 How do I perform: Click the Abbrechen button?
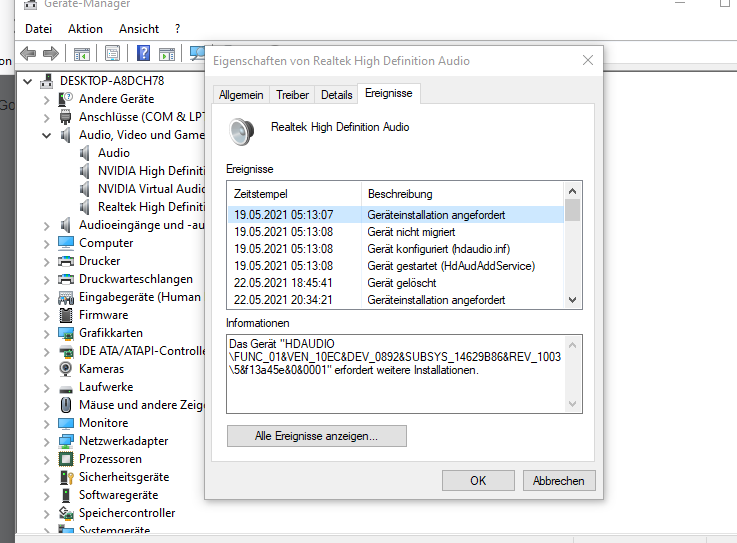(x=559, y=480)
